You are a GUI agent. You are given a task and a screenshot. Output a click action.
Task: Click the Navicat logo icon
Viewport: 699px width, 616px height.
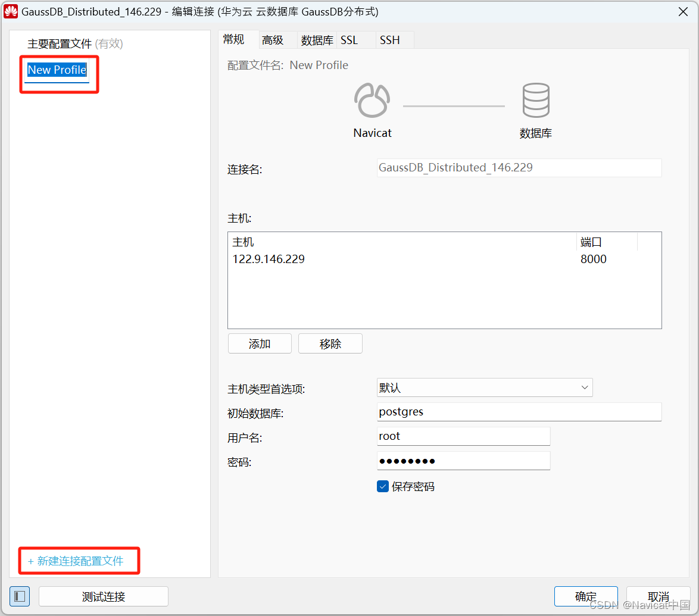click(372, 101)
